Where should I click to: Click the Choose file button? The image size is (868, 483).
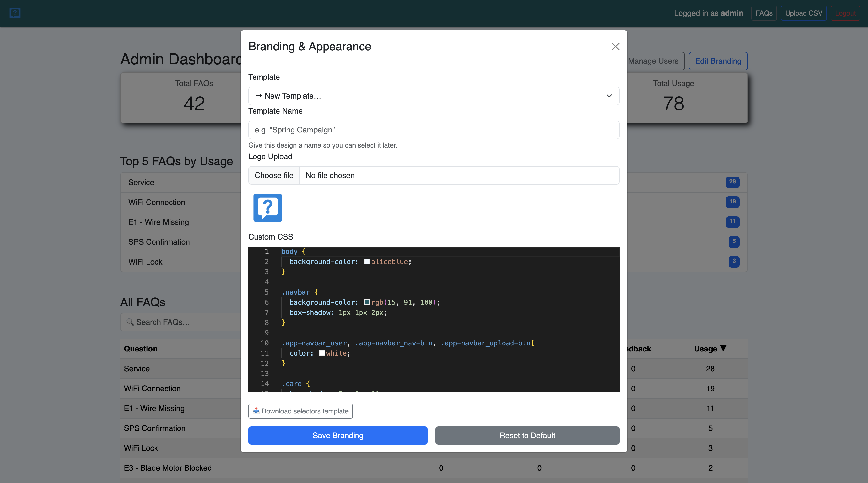(274, 175)
